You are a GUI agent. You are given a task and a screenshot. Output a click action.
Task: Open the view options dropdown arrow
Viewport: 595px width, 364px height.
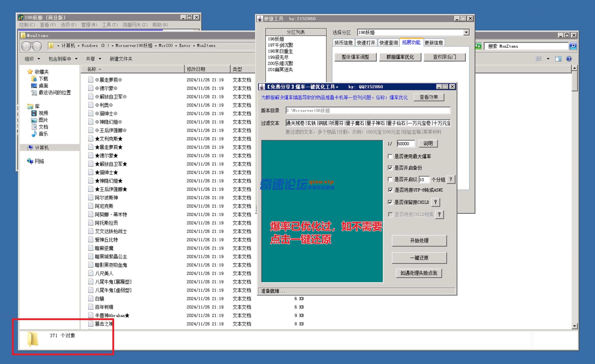[x=548, y=59]
